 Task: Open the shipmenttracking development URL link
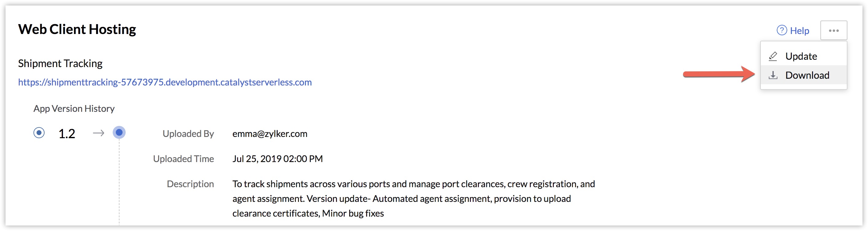(165, 82)
